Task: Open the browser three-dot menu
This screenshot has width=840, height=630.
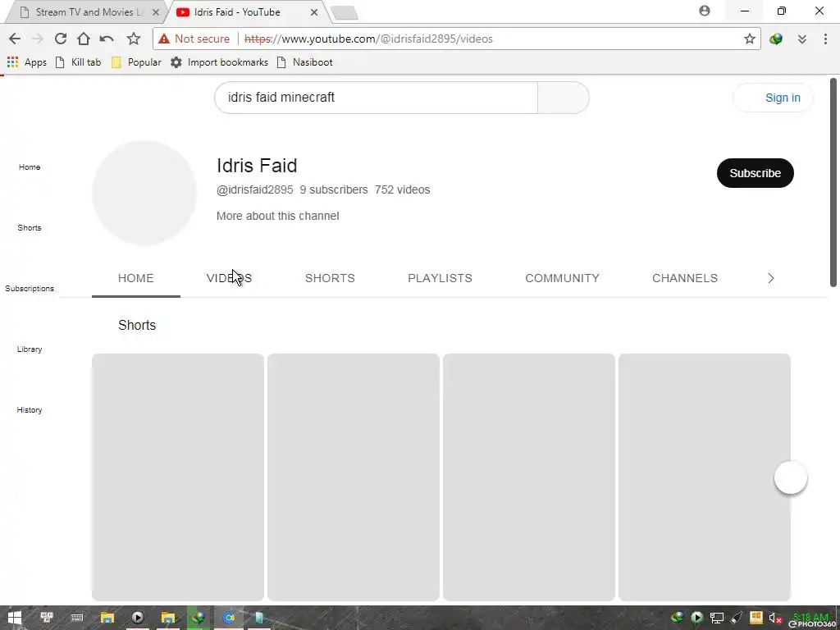Action: click(x=825, y=39)
